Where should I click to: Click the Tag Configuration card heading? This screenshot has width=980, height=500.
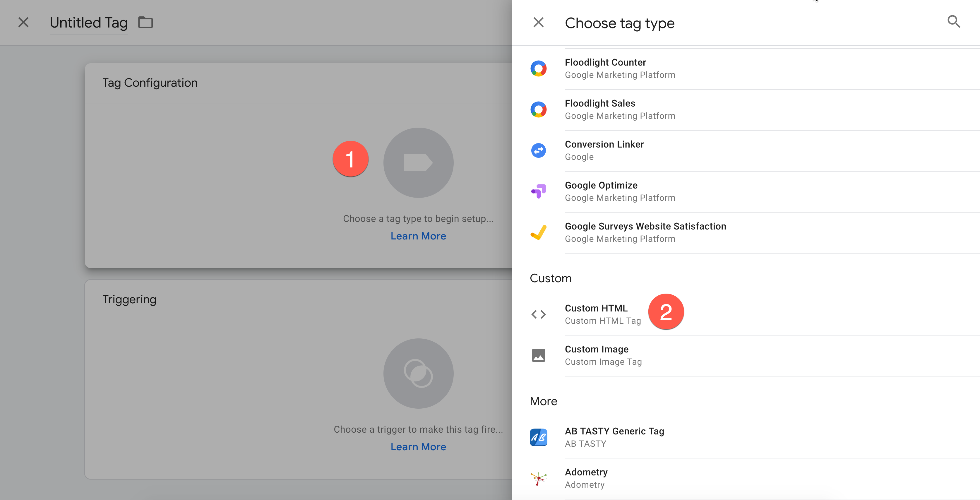150,83
